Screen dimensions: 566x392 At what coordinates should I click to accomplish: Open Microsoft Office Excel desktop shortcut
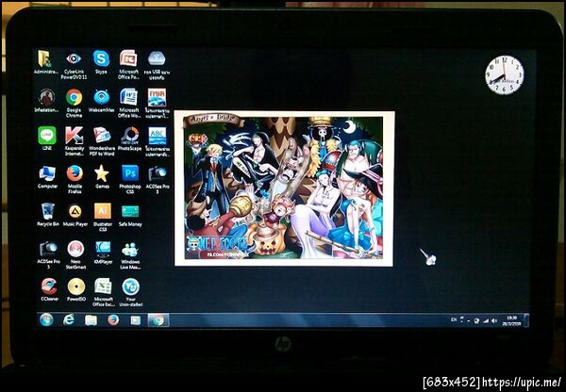point(103,292)
